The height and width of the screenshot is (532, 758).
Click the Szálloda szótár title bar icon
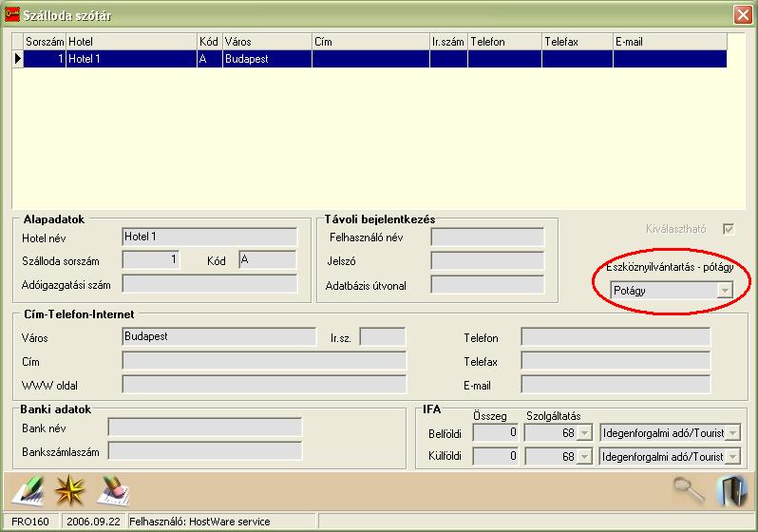pos(11,14)
